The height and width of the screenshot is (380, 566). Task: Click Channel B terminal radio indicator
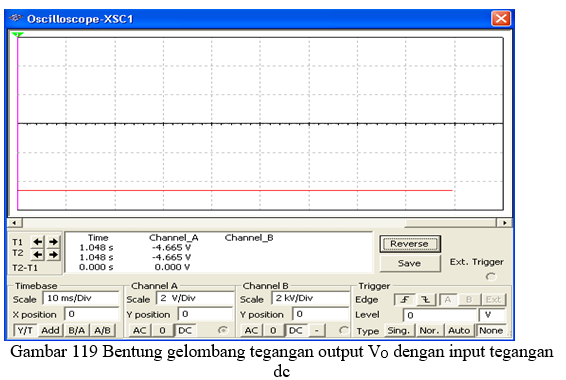pos(344,330)
